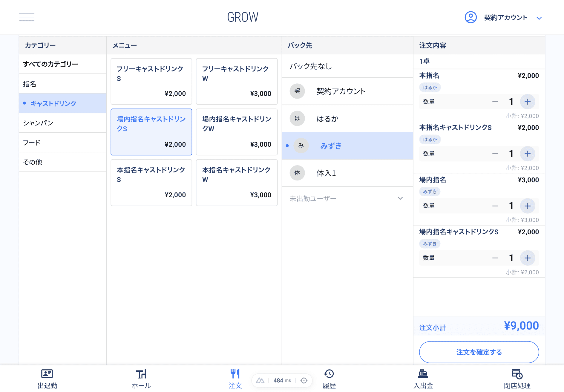Decrease 場内指名 quantity with the minus button
The image size is (564, 392).
pyautogui.click(x=495, y=206)
